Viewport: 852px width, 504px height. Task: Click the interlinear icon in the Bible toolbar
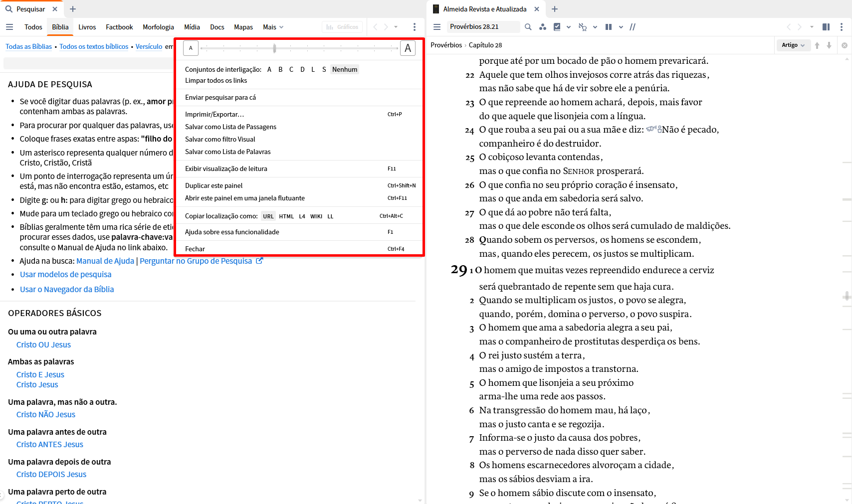(583, 27)
